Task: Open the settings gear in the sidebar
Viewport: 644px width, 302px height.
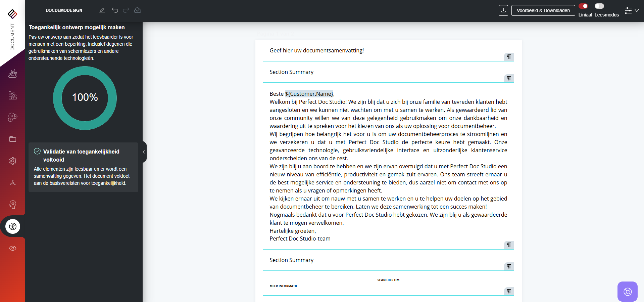Action: [13, 161]
